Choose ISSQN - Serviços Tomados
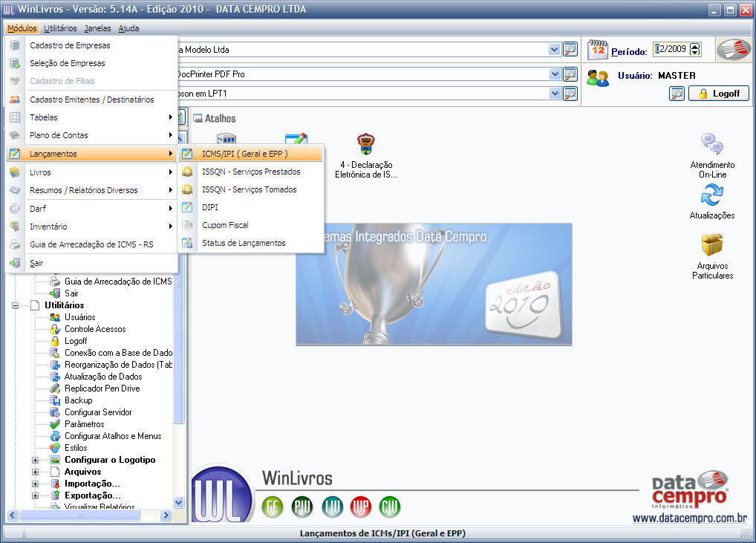Viewport: 756px width, 543px height. 251,189
